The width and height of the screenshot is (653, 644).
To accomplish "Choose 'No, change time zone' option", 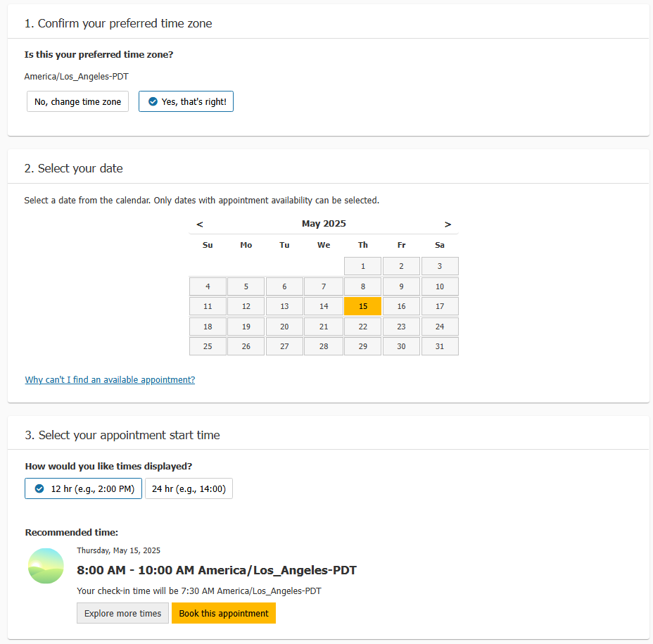I will click(77, 101).
